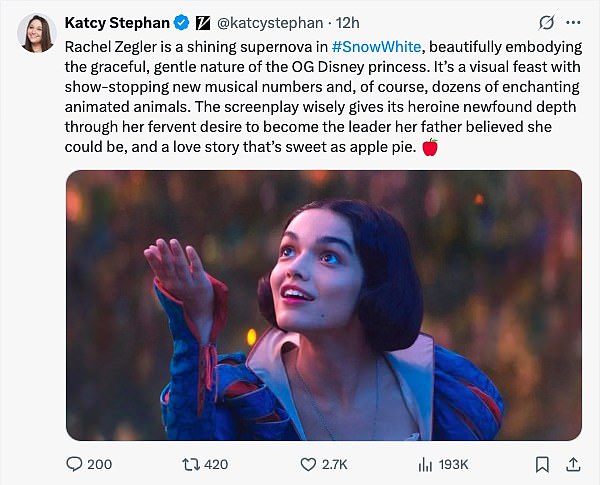Click the #SnowWhite hashtag link
This screenshot has width=608, height=485.
click(376, 47)
